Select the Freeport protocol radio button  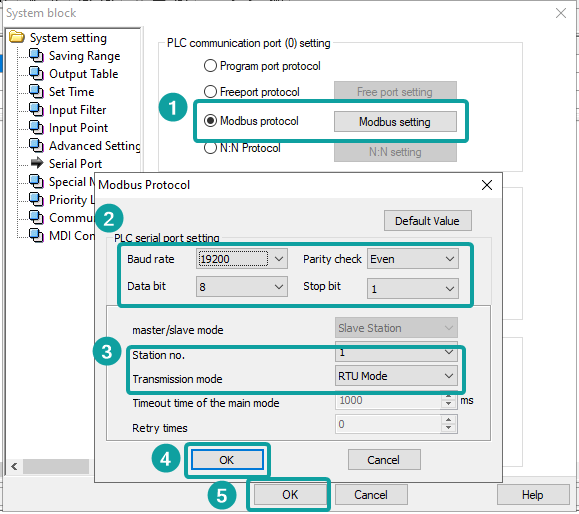(210, 91)
